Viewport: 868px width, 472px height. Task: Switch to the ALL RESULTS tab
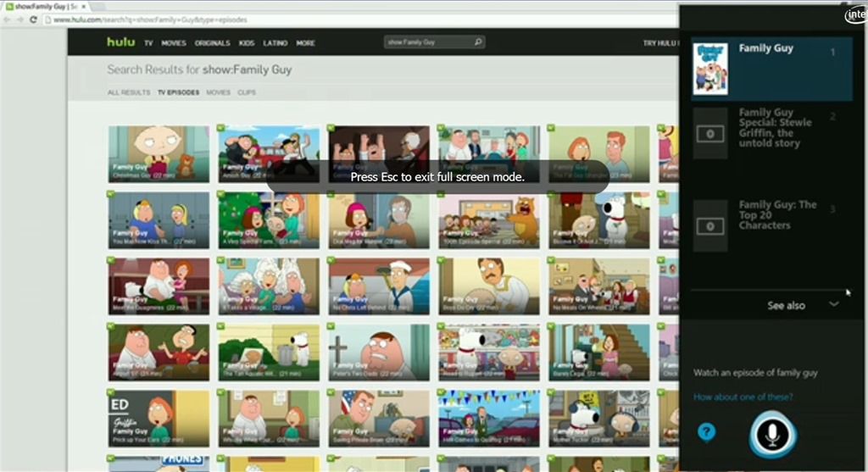129,92
